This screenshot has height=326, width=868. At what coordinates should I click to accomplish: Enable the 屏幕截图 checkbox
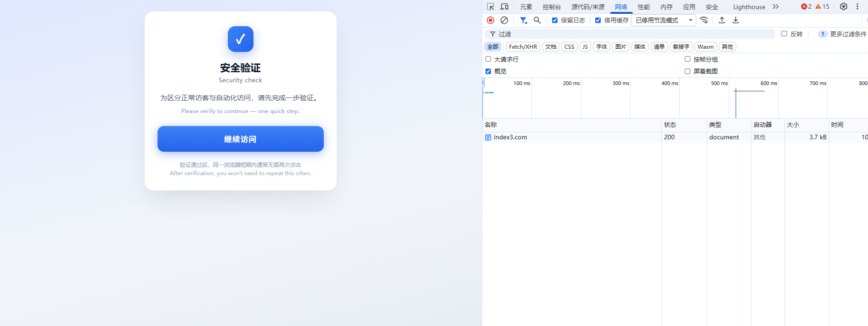click(688, 71)
